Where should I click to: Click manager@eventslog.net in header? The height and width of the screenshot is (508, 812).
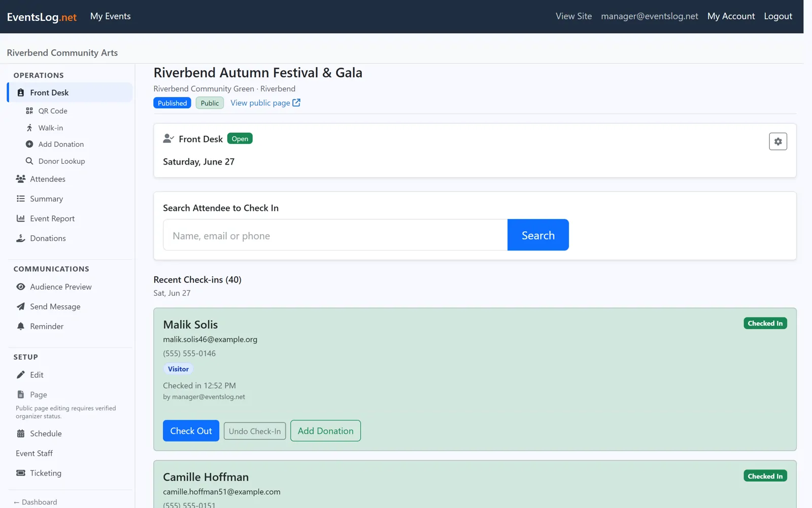pyautogui.click(x=650, y=16)
